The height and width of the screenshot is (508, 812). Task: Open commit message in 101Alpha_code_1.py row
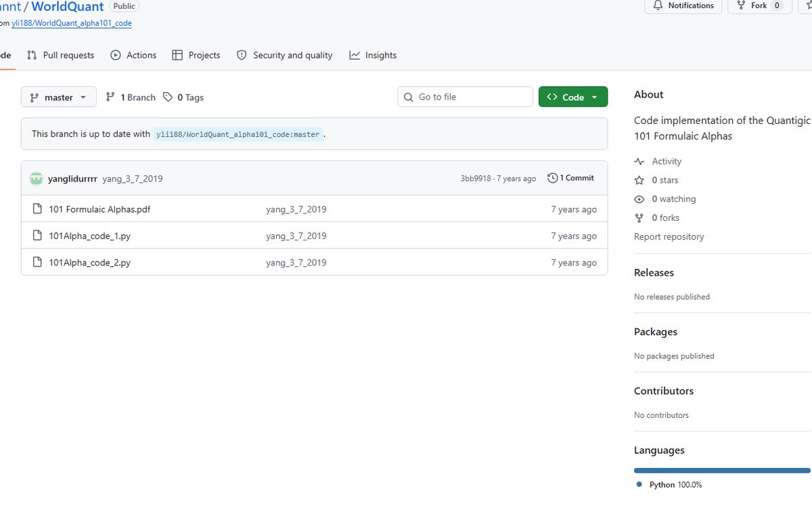tap(296, 236)
